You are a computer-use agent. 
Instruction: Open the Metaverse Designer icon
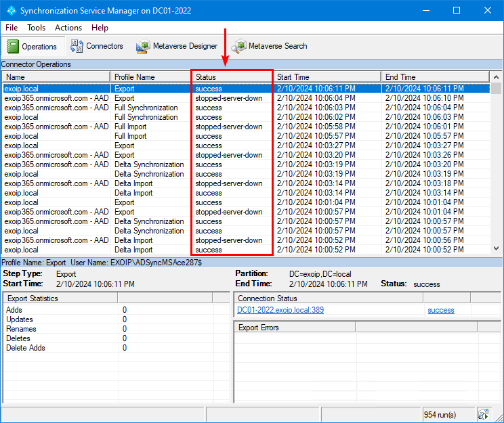pyautogui.click(x=142, y=46)
